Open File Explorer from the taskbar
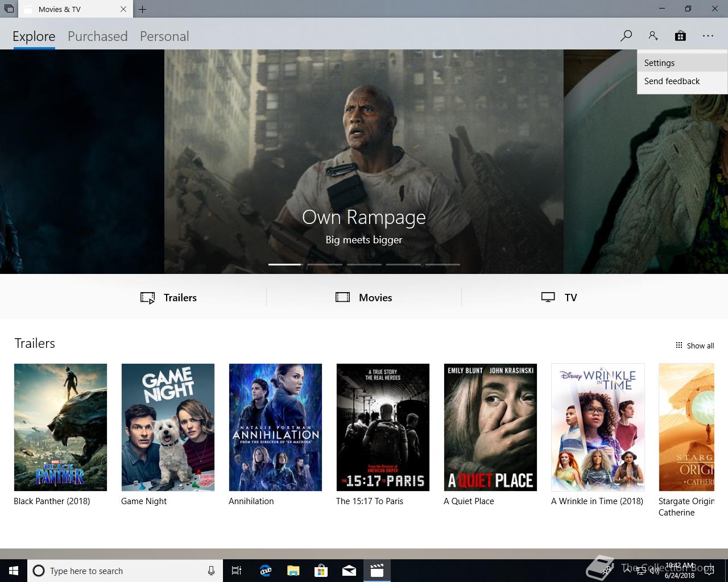This screenshot has height=582, width=728. (x=293, y=571)
